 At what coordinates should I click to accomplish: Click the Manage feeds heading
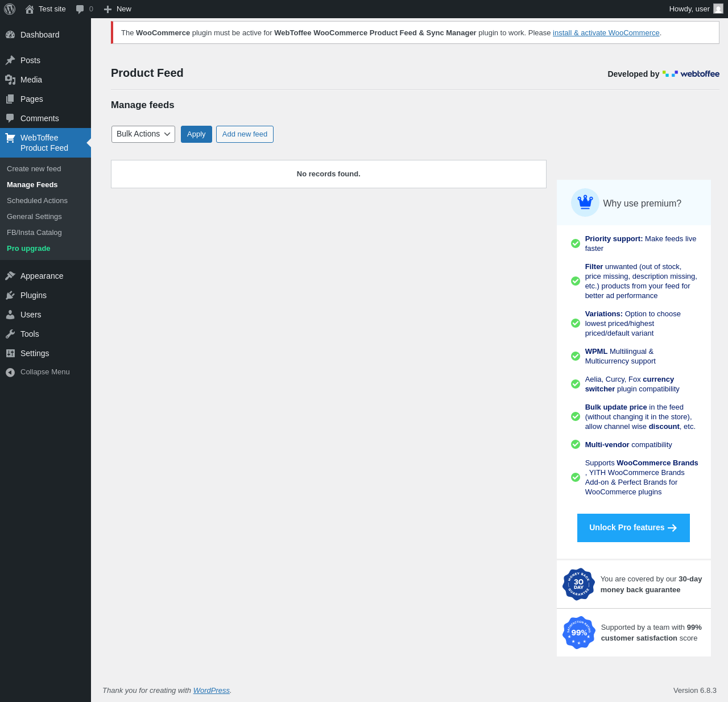pyautogui.click(x=143, y=105)
